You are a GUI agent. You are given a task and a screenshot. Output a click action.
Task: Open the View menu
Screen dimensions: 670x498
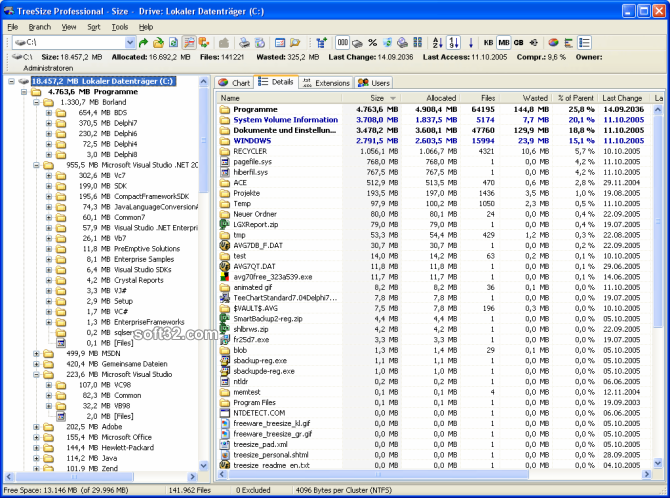[x=68, y=27]
